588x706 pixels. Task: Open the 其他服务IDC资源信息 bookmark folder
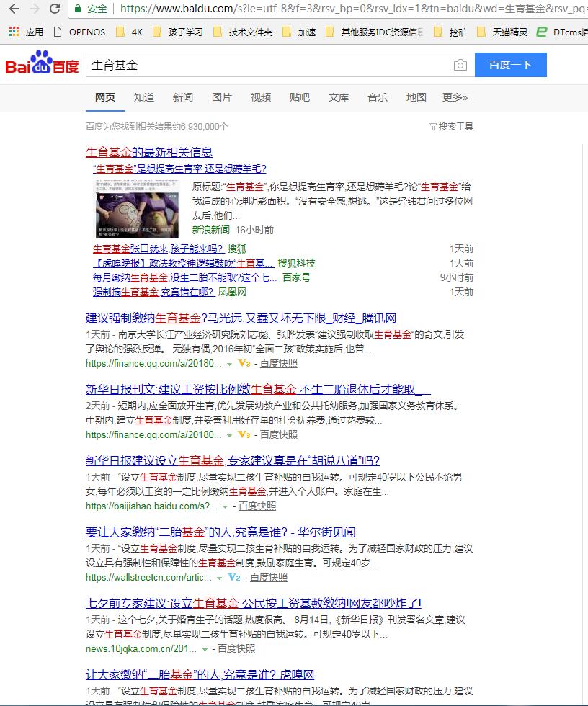[x=375, y=32]
